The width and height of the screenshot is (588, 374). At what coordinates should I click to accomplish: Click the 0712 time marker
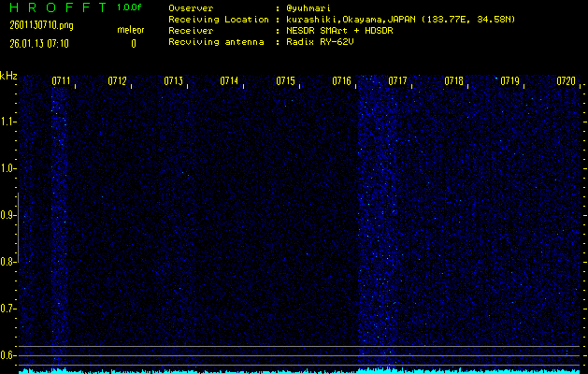coord(117,81)
